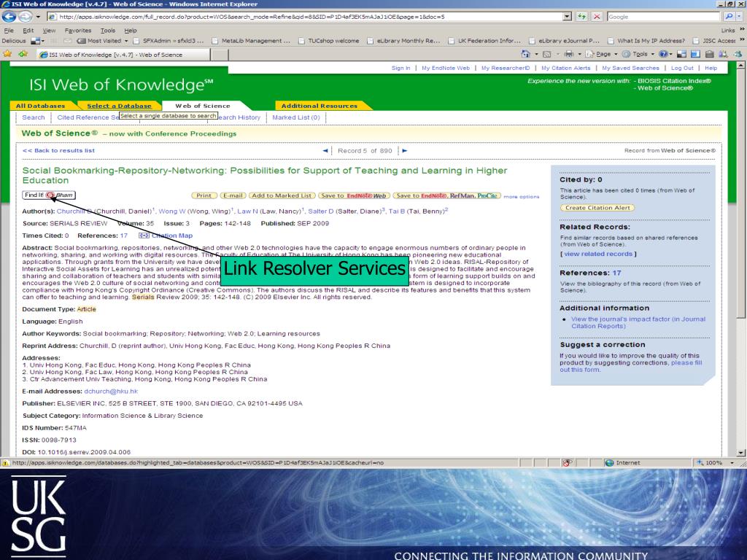Open the author email dchurch@hku.hk
Viewport: 747px width, 560px height.
click(111, 391)
